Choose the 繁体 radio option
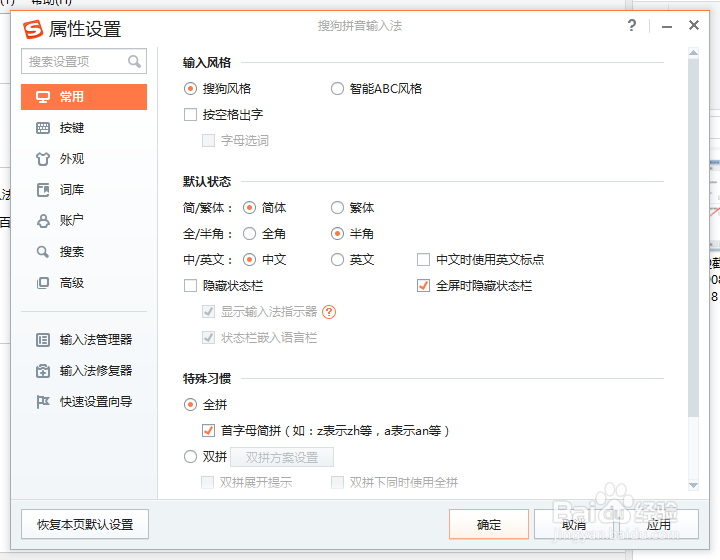Screen dimensions: 720x560 (x=338, y=208)
